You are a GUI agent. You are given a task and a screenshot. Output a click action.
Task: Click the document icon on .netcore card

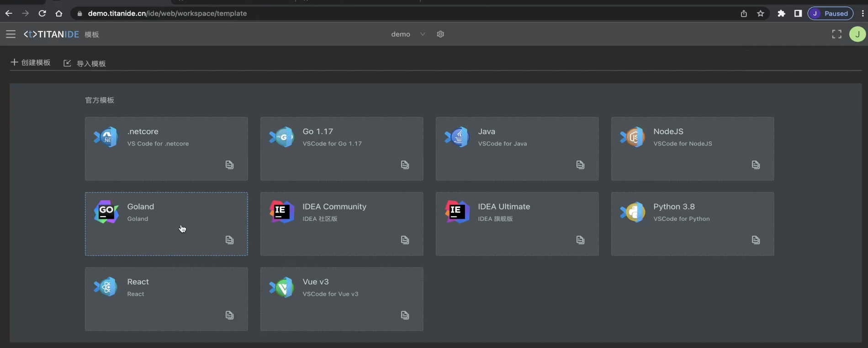[x=229, y=165]
